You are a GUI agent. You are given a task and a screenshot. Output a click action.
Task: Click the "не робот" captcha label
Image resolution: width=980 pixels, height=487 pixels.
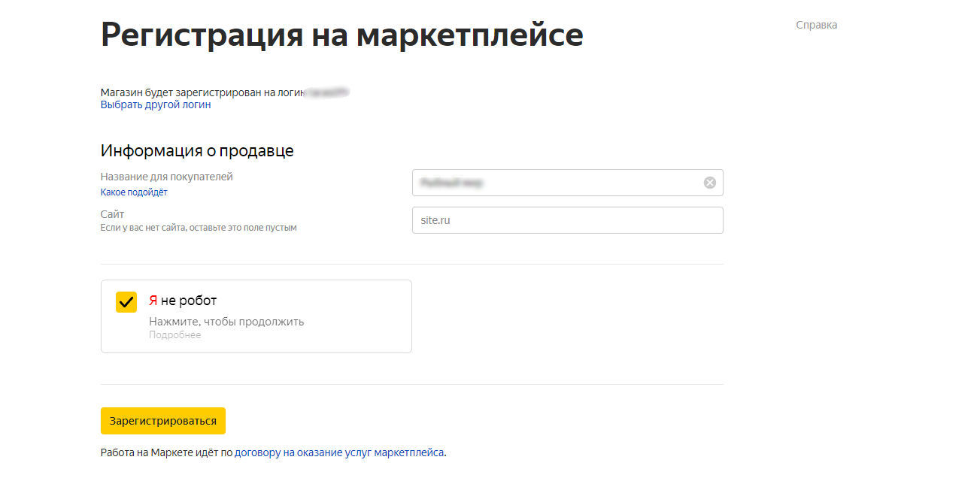click(189, 301)
